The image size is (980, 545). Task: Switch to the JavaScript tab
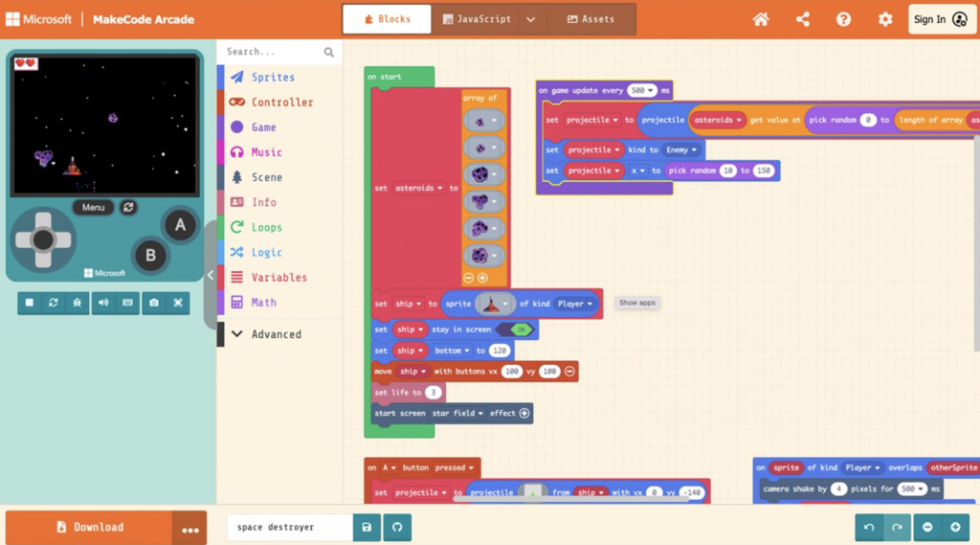point(476,19)
